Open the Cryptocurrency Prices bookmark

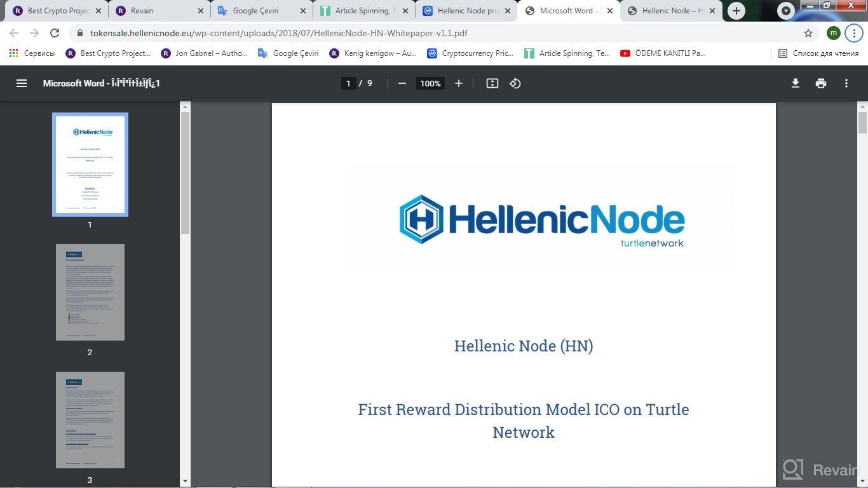pyautogui.click(x=471, y=53)
